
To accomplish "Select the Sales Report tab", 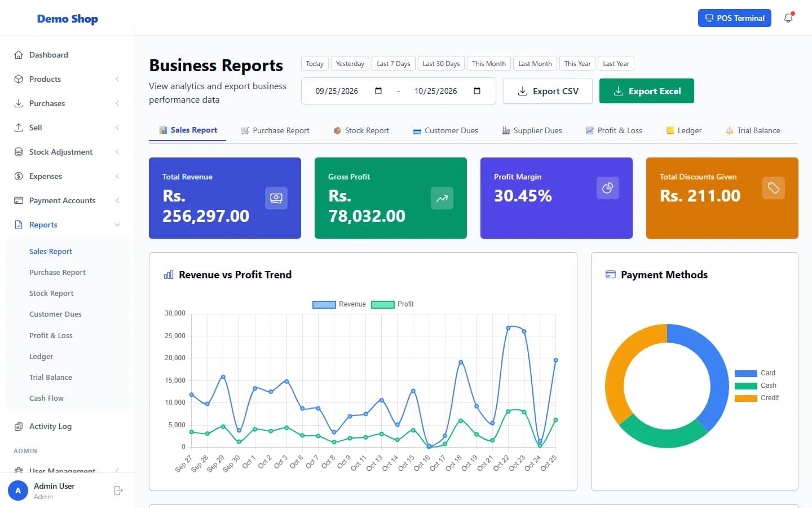I will 188,130.
